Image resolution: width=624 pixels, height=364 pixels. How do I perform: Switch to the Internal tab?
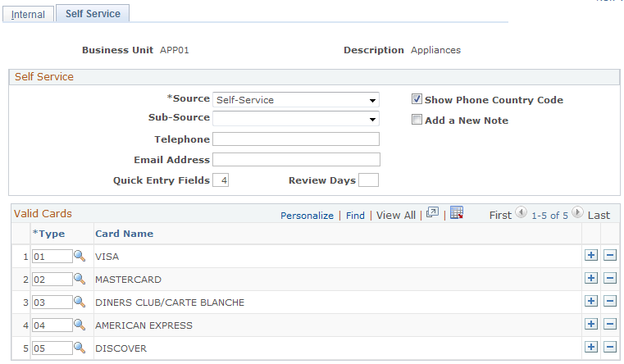[x=28, y=14]
